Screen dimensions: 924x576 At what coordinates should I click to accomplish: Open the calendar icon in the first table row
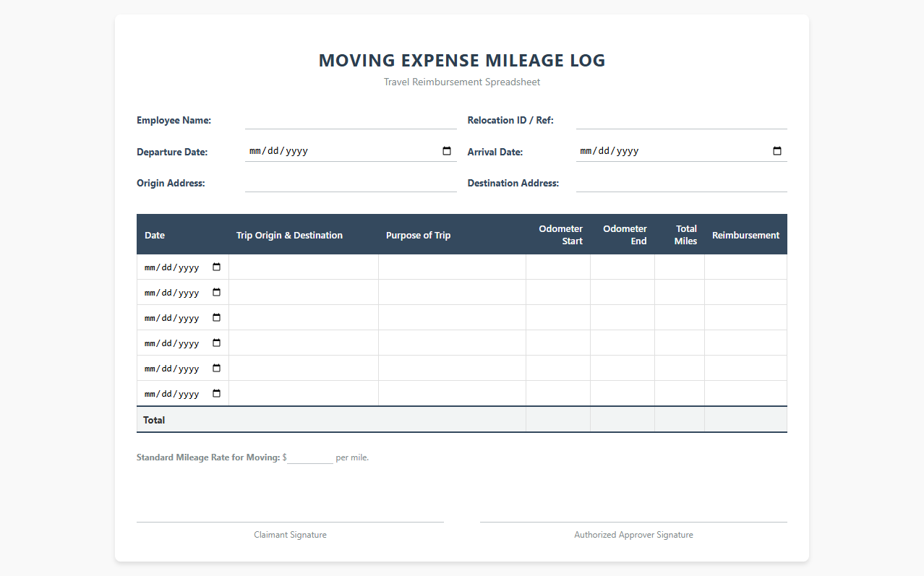(x=216, y=267)
